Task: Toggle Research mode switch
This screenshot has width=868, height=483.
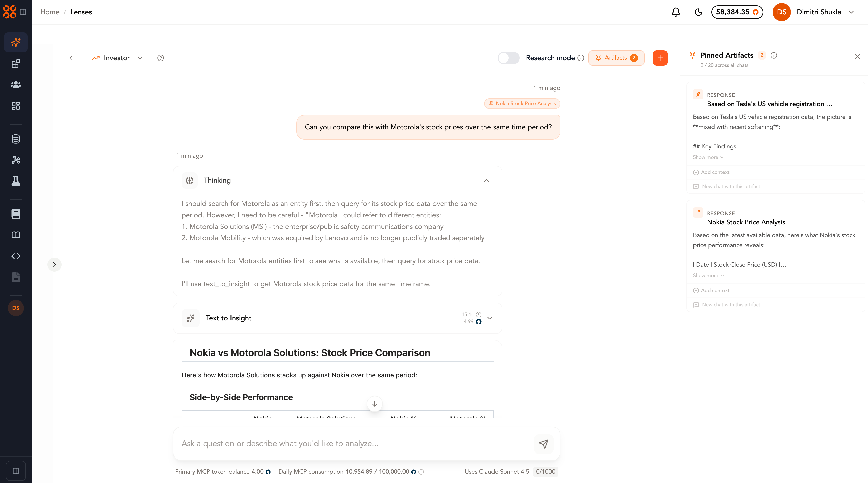Action: point(508,58)
